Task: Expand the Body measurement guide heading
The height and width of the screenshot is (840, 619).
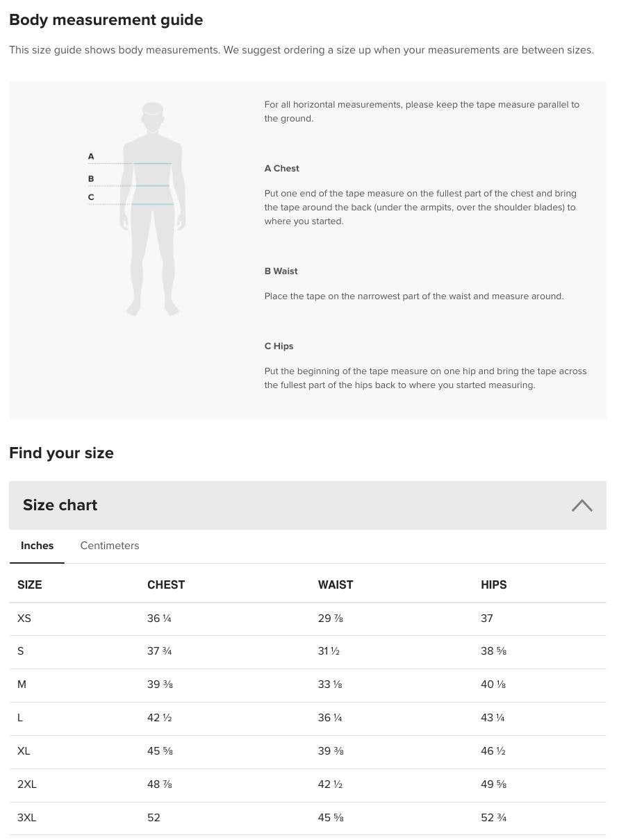Action: coord(106,19)
